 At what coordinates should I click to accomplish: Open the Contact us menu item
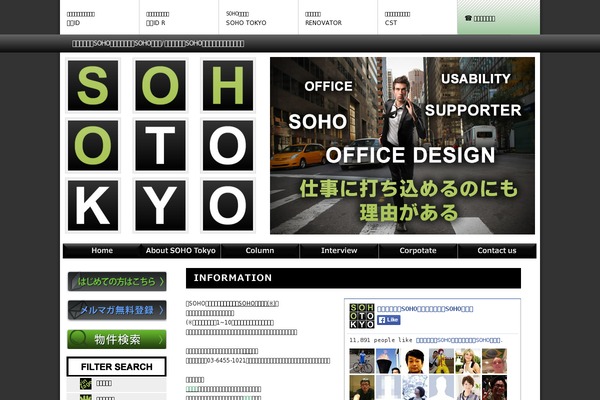[x=497, y=251]
